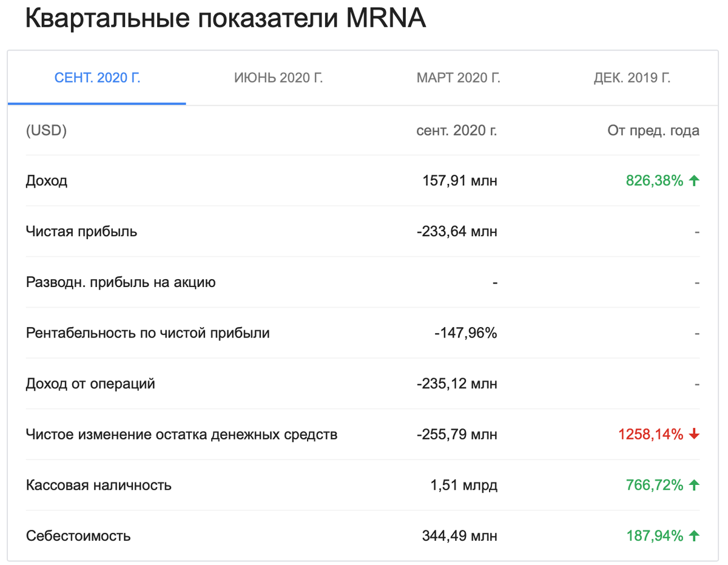Click the value -233,64 млн
The width and height of the screenshot is (728, 565).
click(457, 232)
